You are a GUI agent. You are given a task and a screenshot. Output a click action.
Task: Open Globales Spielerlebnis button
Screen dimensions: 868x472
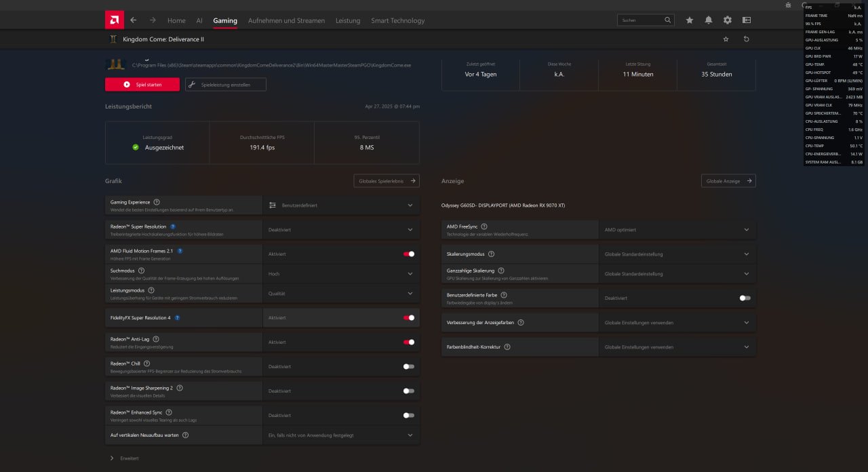pos(387,181)
